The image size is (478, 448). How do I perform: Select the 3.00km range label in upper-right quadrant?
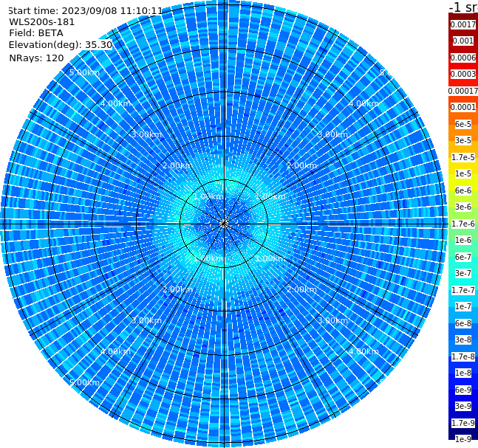(332, 134)
